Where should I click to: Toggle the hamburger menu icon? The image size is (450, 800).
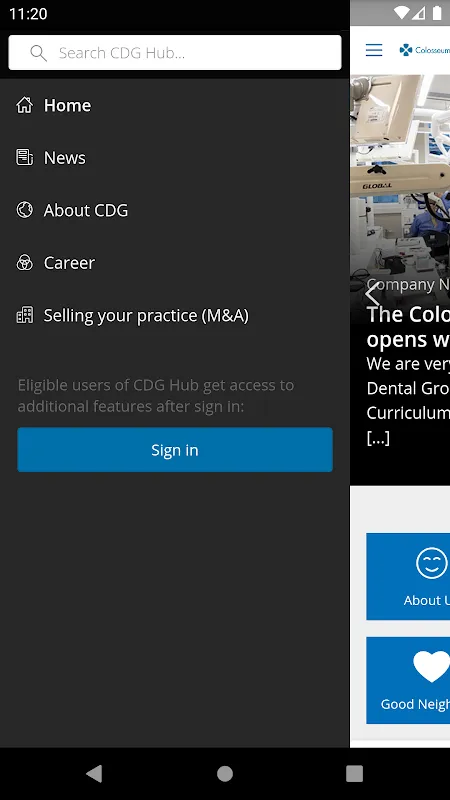coord(374,50)
